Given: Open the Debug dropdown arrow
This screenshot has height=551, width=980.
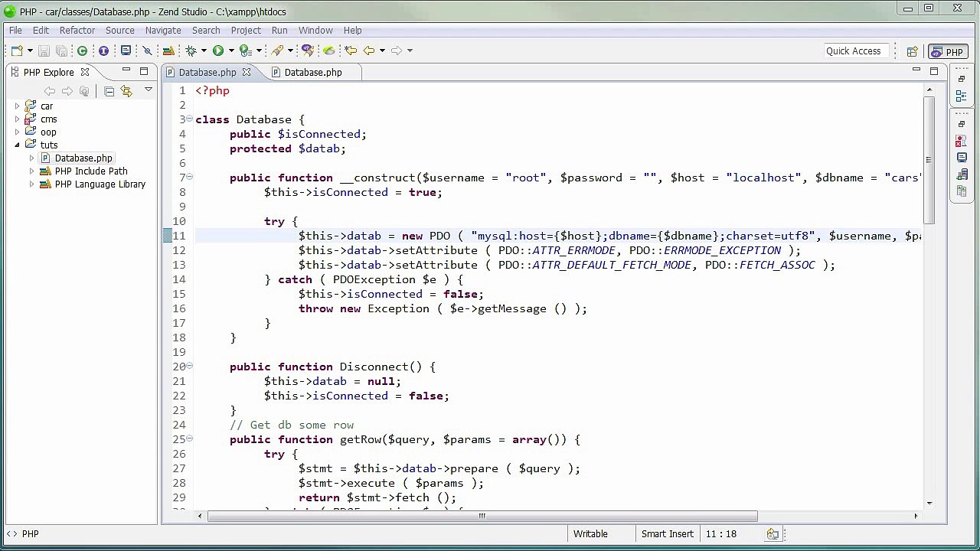Looking at the screenshot, I should [204, 51].
